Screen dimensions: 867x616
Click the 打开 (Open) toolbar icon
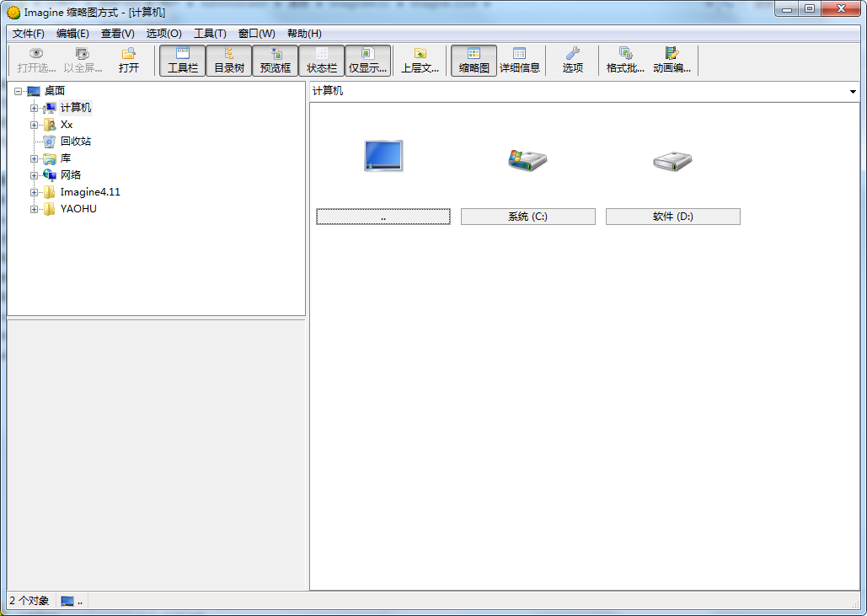[x=129, y=60]
